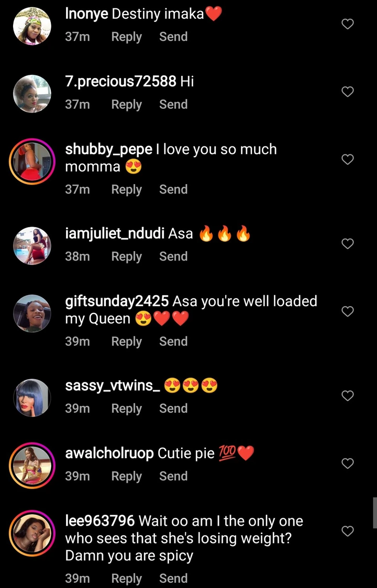Reply to Inonye's comment

pos(127,37)
